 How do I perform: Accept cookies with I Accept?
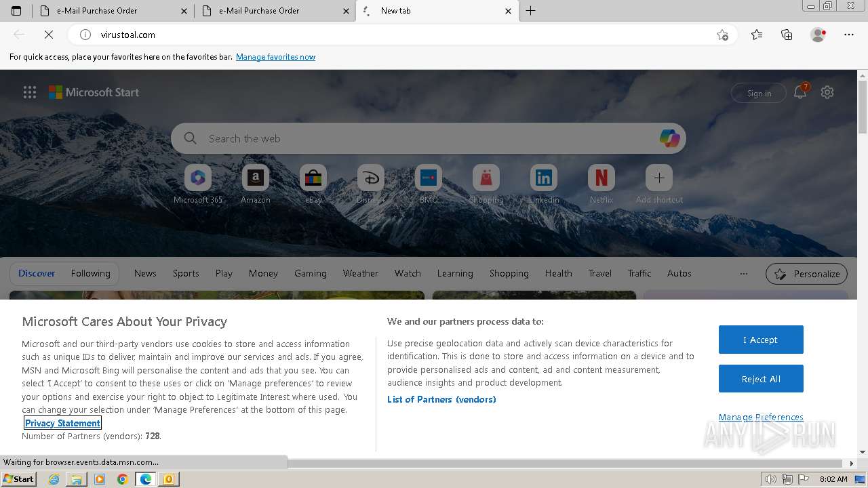click(x=761, y=340)
